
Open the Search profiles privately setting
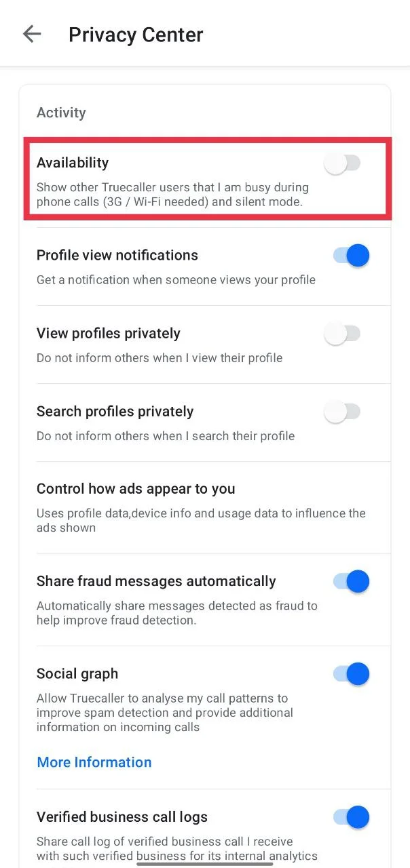tap(170, 422)
